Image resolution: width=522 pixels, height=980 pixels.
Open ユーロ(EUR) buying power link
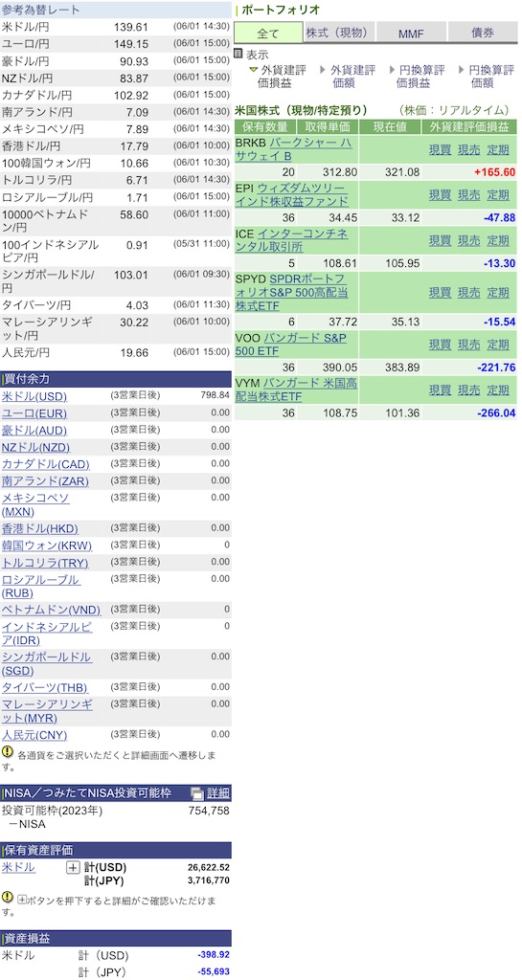(x=34, y=413)
